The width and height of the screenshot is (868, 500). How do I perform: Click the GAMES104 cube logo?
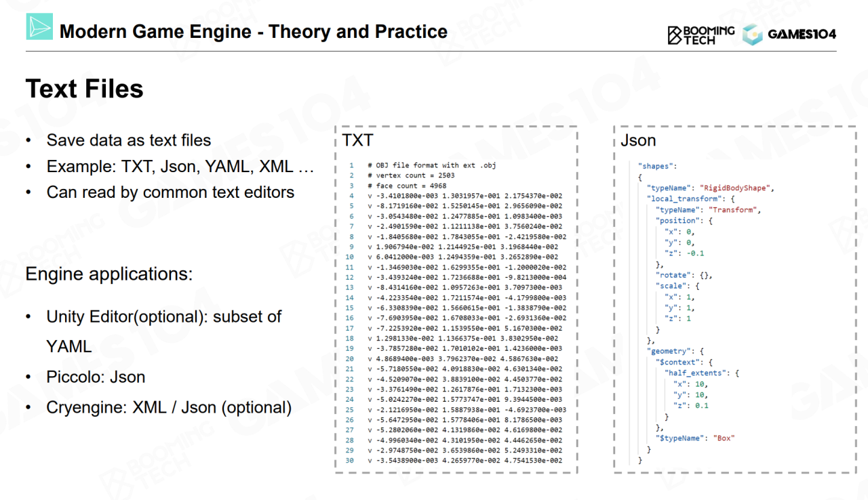pos(753,35)
